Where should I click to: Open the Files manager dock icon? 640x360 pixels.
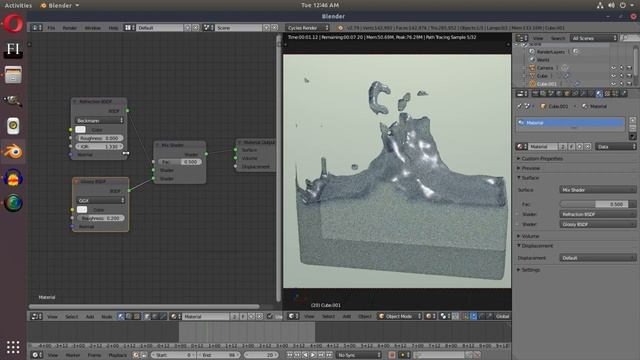pyautogui.click(x=13, y=75)
